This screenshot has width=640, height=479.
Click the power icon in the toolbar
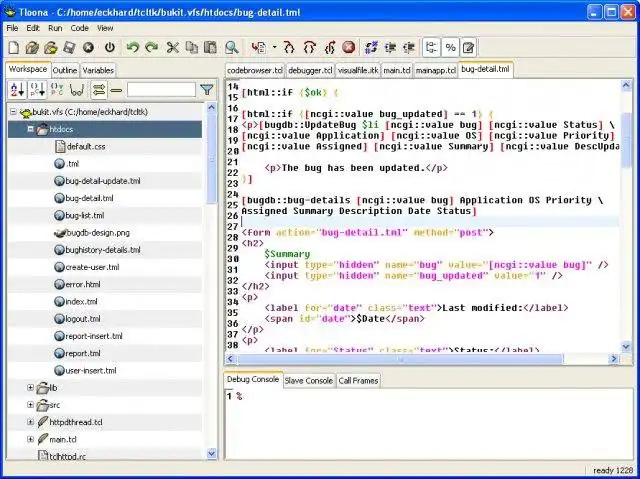(109, 47)
